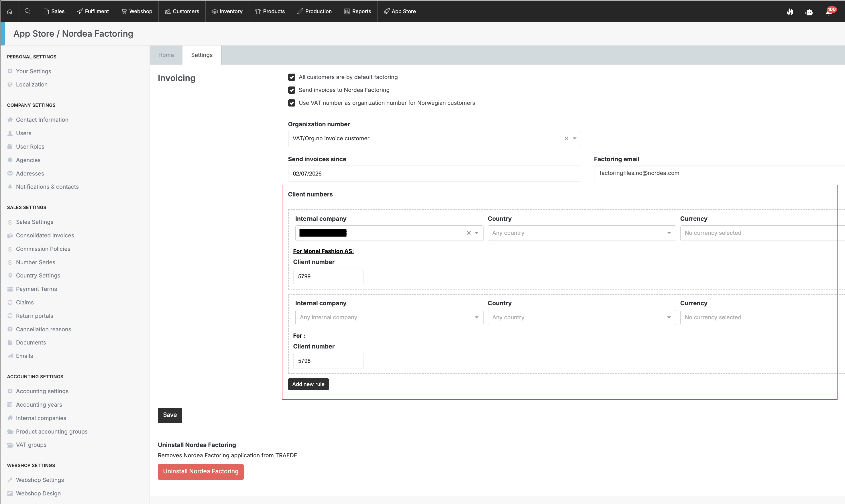Click the folder icon beside VAT groups
Image resolution: width=845 pixels, height=504 pixels.
coord(10,445)
